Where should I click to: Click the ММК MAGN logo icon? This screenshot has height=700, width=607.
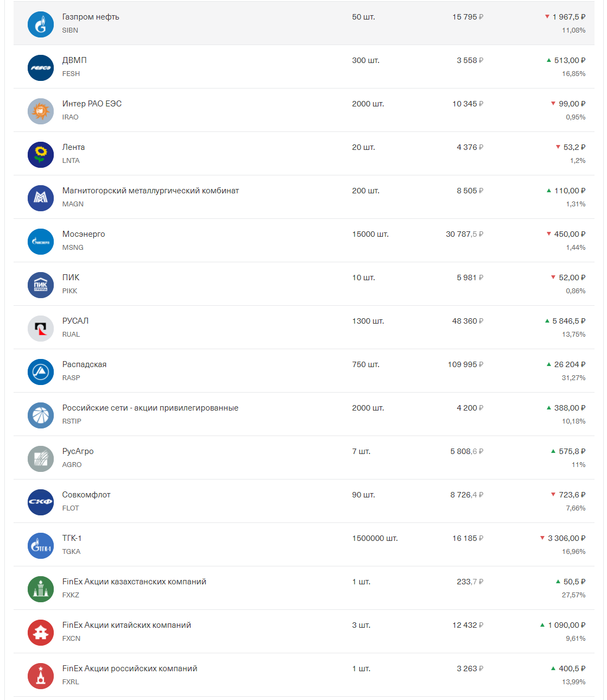tap(41, 198)
